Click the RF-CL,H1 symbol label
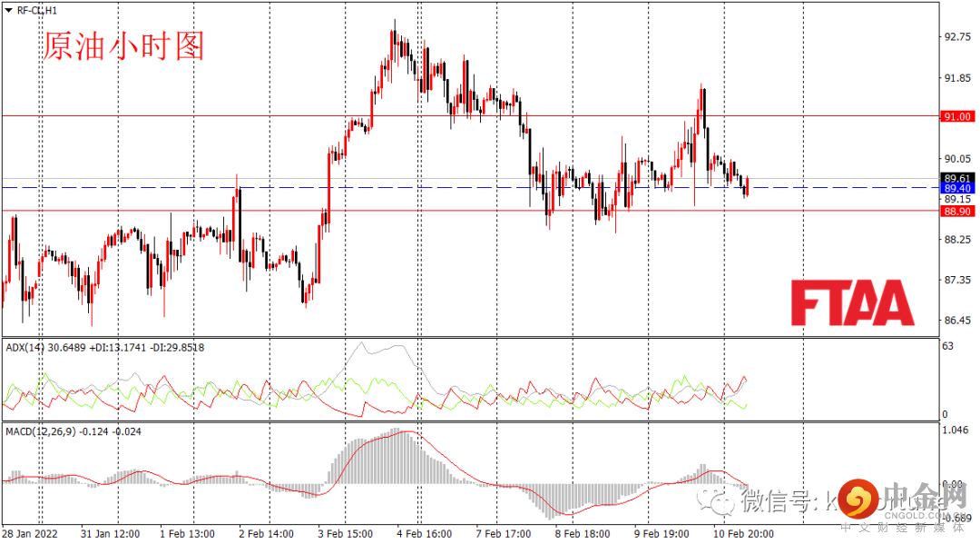This screenshot has width=980, height=544. 37,11
